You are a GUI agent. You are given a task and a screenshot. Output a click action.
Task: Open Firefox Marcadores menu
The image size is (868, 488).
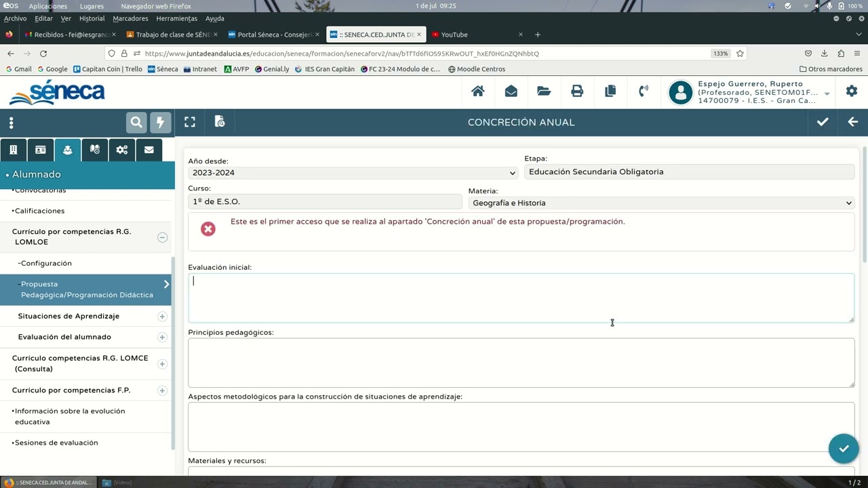coord(130,18)
